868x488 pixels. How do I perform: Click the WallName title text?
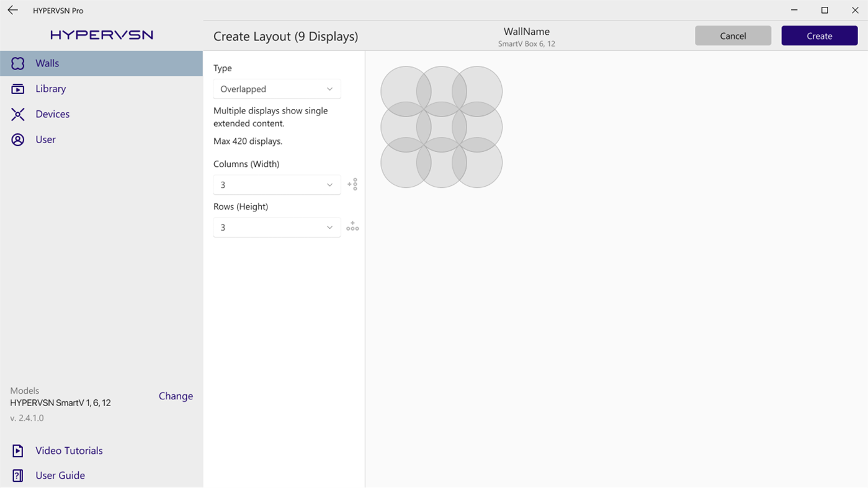click(x=526, y=31)
